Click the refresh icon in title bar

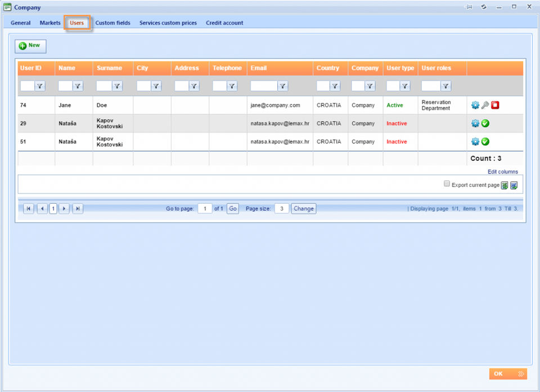484,7
